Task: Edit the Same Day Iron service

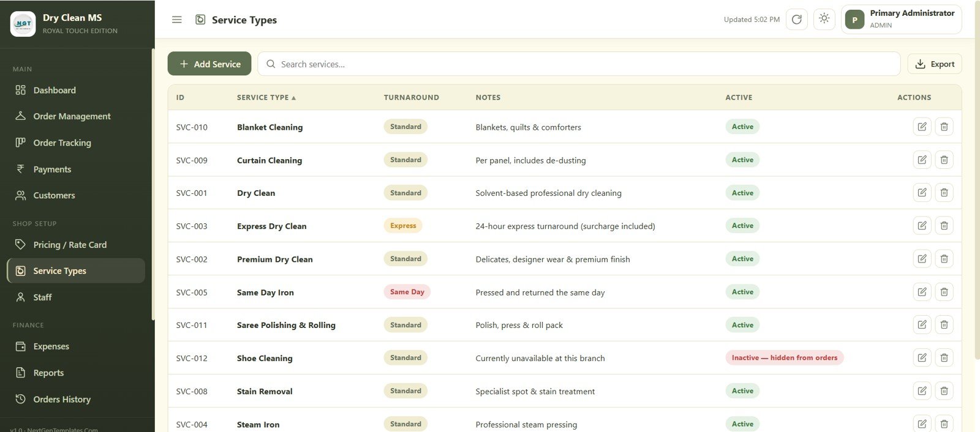Action: click(922, 292)
